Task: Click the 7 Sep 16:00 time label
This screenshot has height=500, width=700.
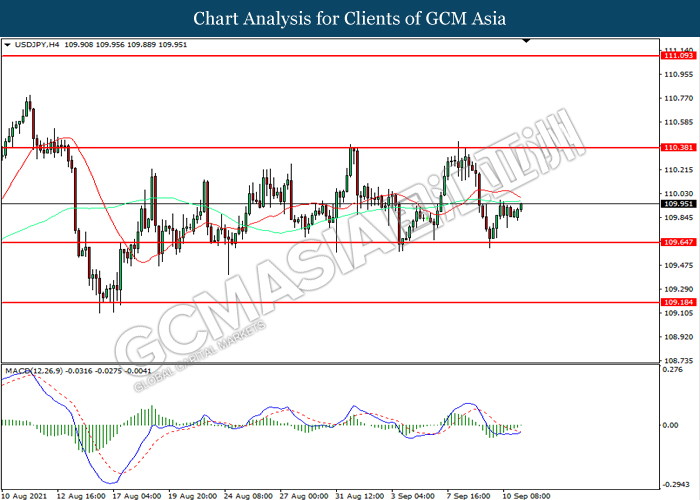Action: [x=468, y=496]
